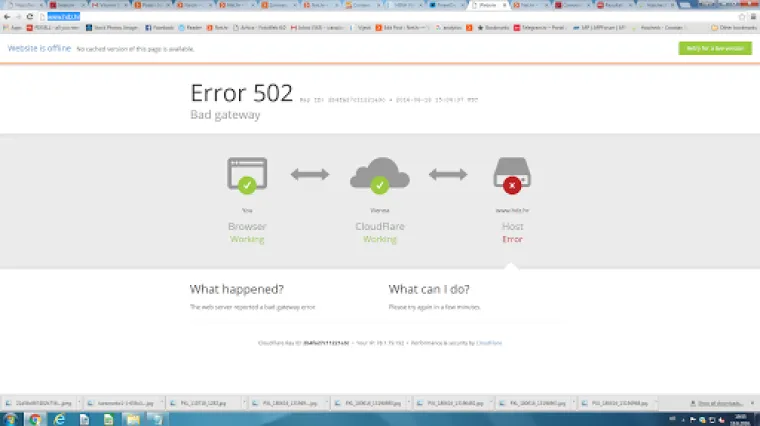The width and height of the screenshot is (760, 426).
Task: Click the browser back arrow
Action: [x=8, y=17]
